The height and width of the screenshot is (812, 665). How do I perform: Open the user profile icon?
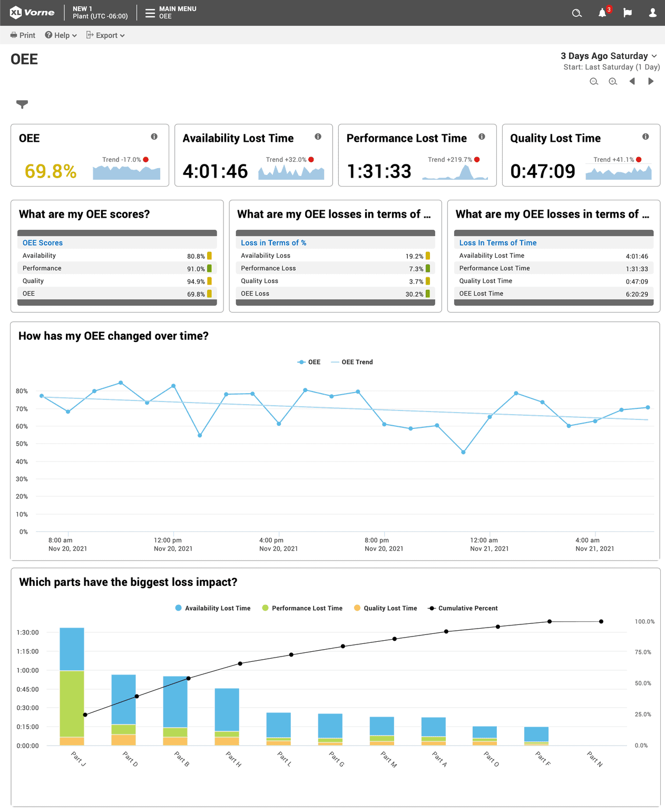(x=652, y=13)
